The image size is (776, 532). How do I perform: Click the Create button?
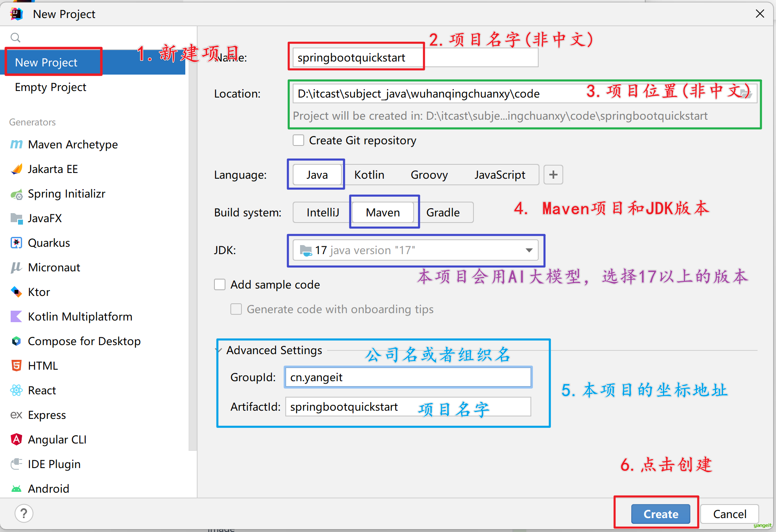(661, 514)
